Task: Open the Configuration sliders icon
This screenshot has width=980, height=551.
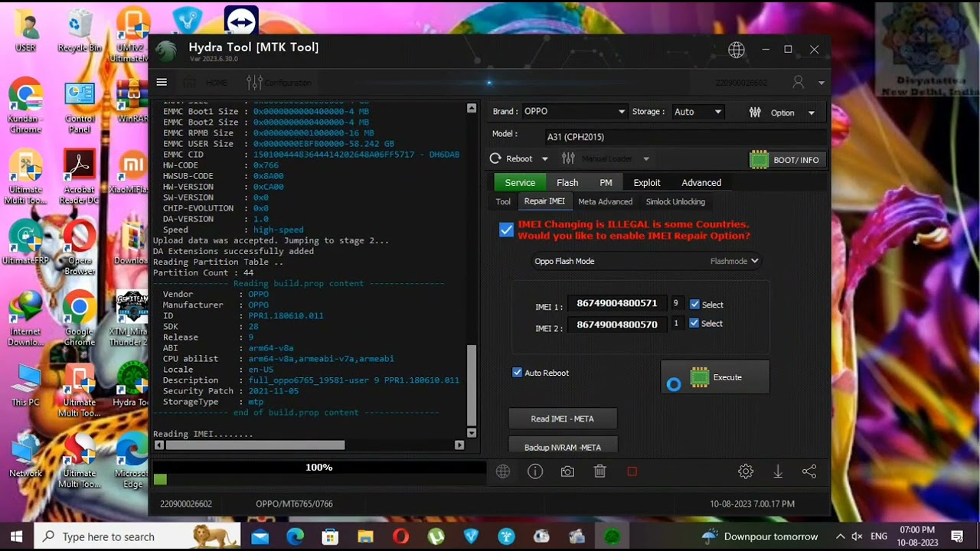Action: tap(254, 83)
